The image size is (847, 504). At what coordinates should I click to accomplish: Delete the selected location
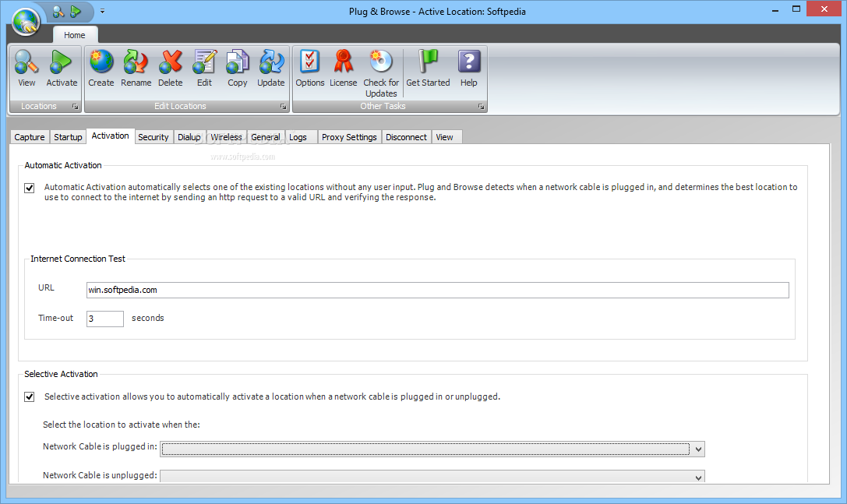click(170, 69)
